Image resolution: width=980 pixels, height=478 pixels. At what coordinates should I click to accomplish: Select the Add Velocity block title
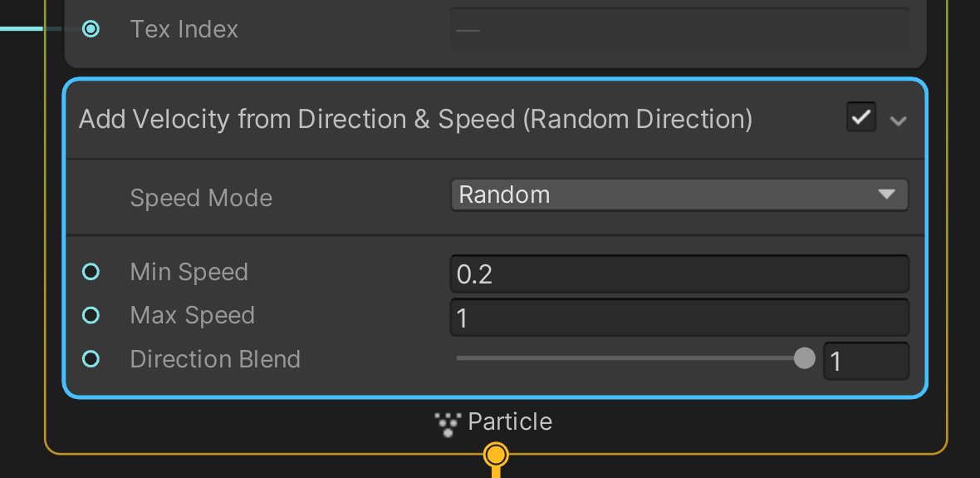[415, 119]
